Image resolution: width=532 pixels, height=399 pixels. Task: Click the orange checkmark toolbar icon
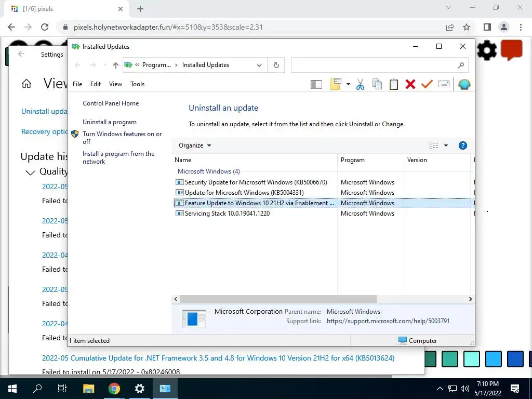pos(427,84)
